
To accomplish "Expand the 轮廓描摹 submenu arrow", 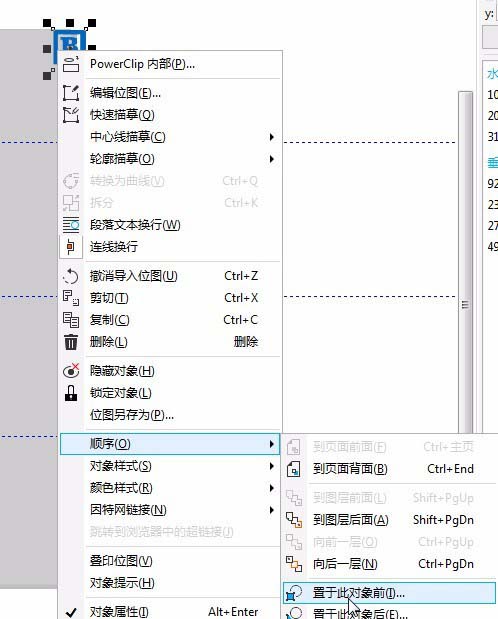I will pyautogui.click(x=271, y=159).
